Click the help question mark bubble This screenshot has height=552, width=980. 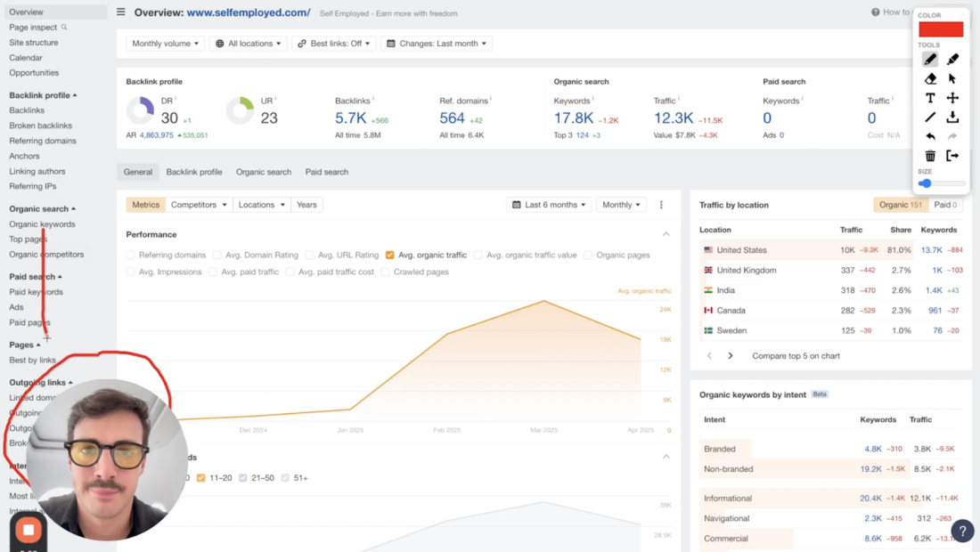click(962, 531)
